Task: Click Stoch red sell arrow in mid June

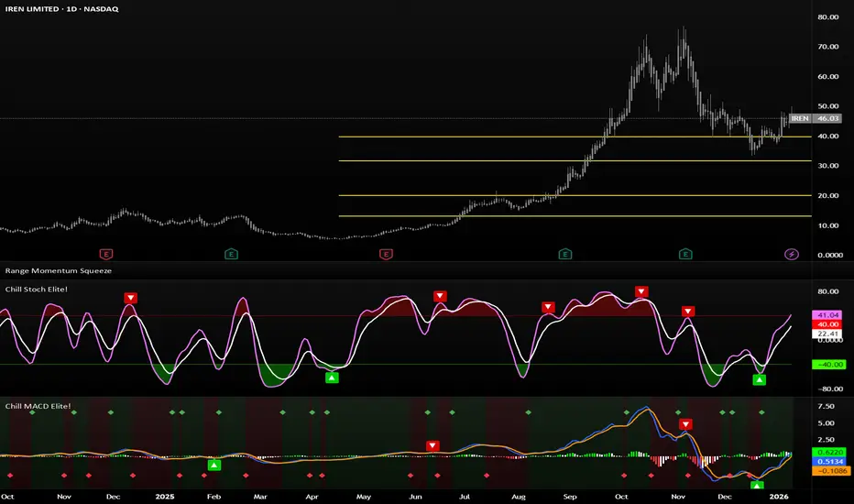Action: click(x=440, y=296)
